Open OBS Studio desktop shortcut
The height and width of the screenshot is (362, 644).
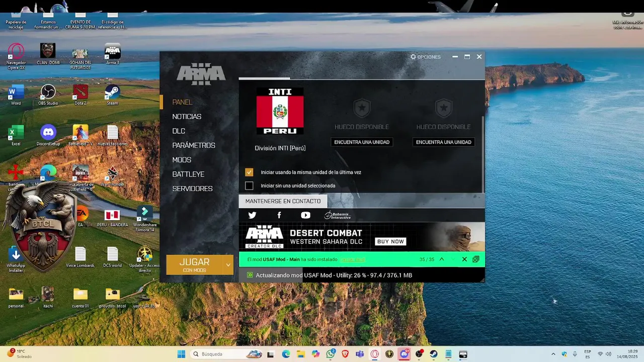pyautogui.click(x=48, y=95)
